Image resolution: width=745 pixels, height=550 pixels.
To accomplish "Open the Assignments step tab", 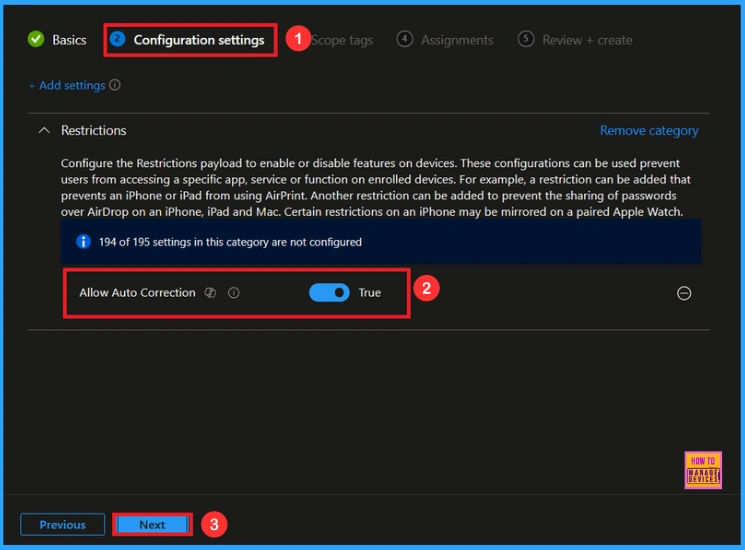I will click(445, 40).
